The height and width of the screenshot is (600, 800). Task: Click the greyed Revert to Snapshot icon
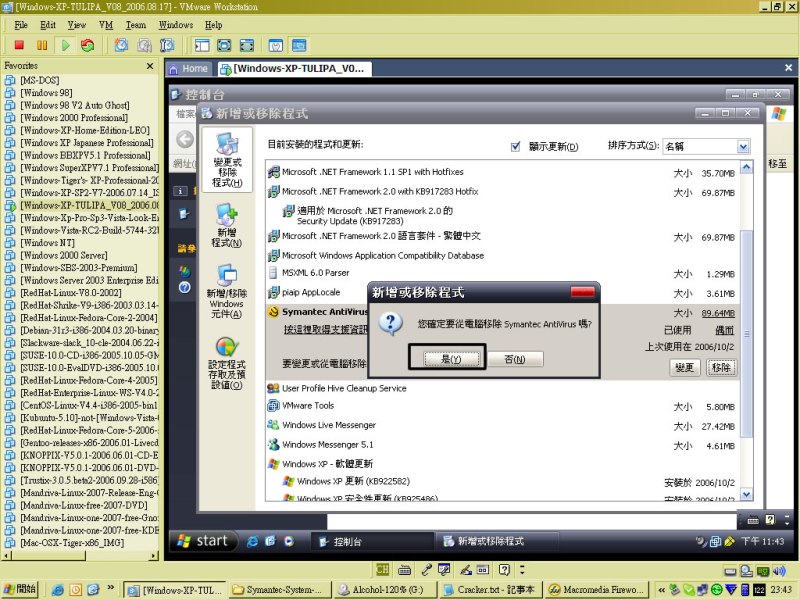coord(144,45)
